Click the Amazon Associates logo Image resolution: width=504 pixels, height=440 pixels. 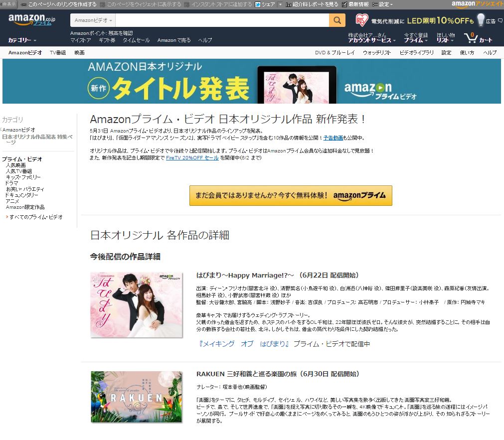[478, 4]
